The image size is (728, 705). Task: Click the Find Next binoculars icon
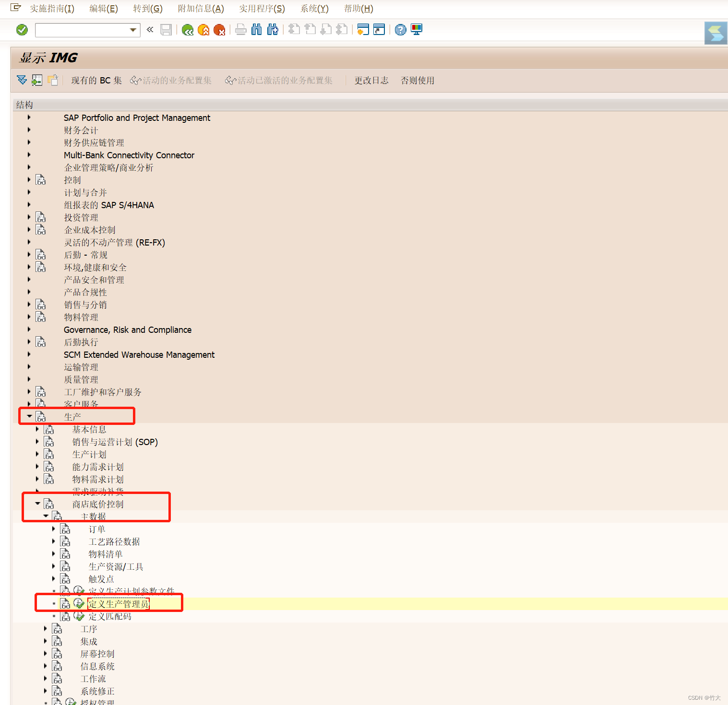tap(273, 30)
